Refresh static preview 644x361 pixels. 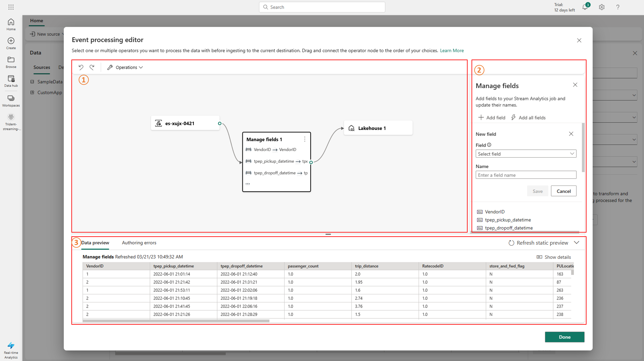click(538, 243)
